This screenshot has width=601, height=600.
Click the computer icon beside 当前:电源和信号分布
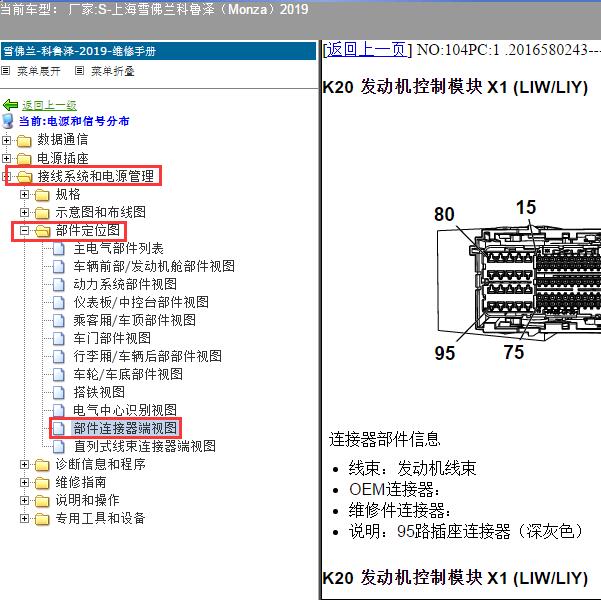[x=8, y=121]
